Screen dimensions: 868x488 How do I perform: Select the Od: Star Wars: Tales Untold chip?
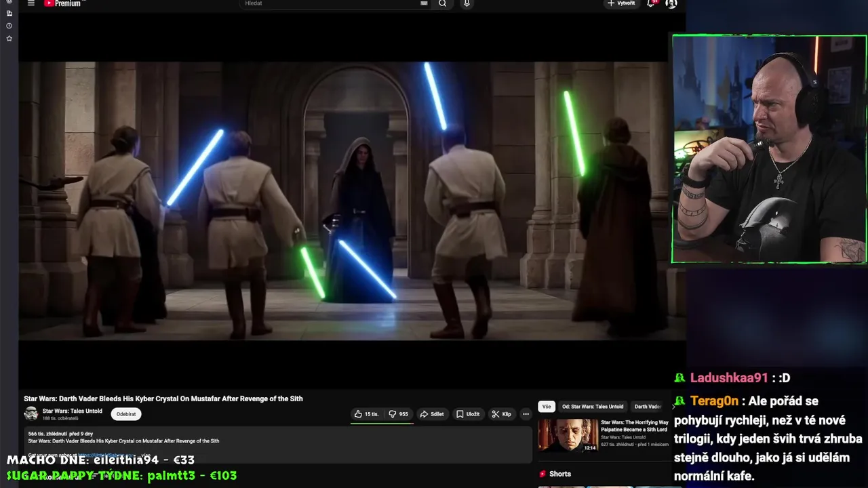coord(593,407)
